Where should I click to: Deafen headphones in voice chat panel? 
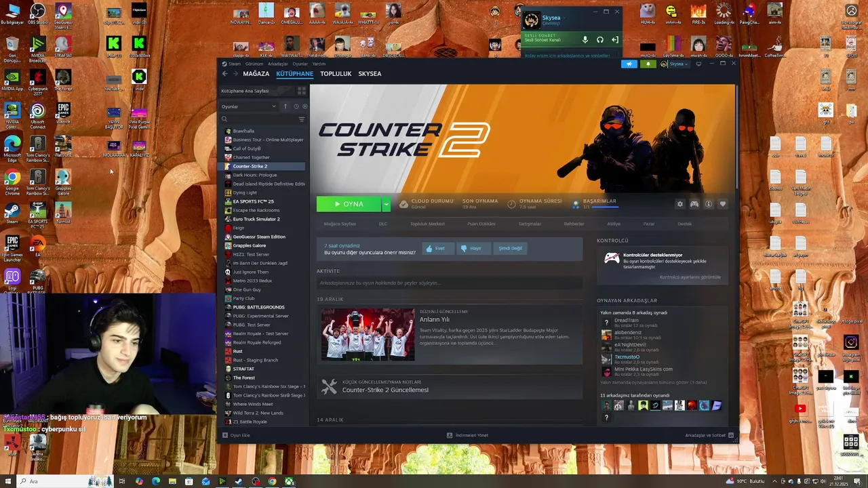[600, 40]
